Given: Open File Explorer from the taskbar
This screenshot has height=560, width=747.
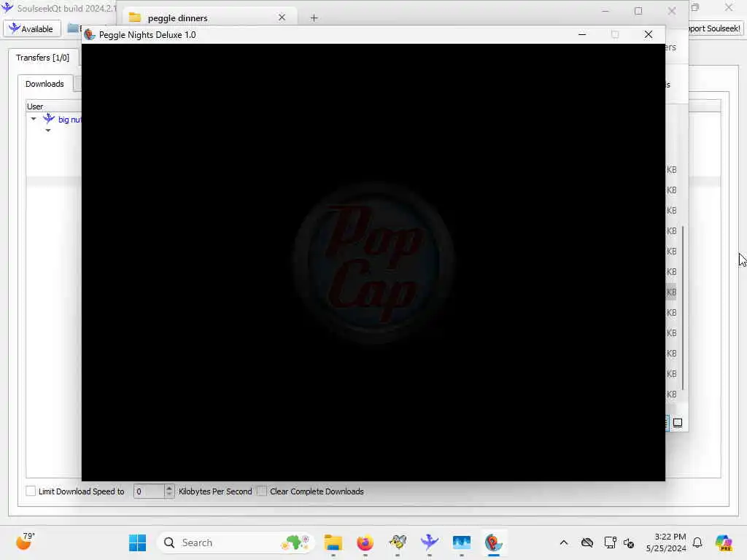Looking at the screenshot, I should pyautogui.click(x=333, y=542).
